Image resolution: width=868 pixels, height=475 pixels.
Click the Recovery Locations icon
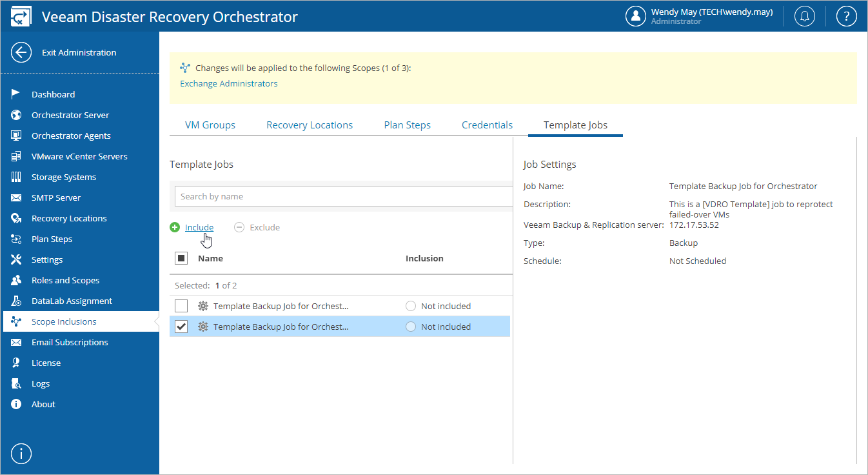coord(17,218)
